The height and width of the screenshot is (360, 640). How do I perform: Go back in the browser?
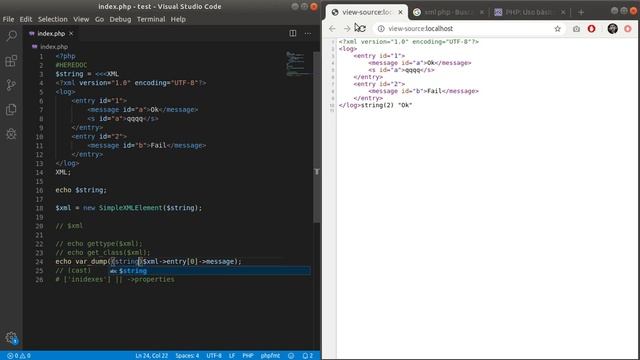pyautogui.click(x=332, y=29)
